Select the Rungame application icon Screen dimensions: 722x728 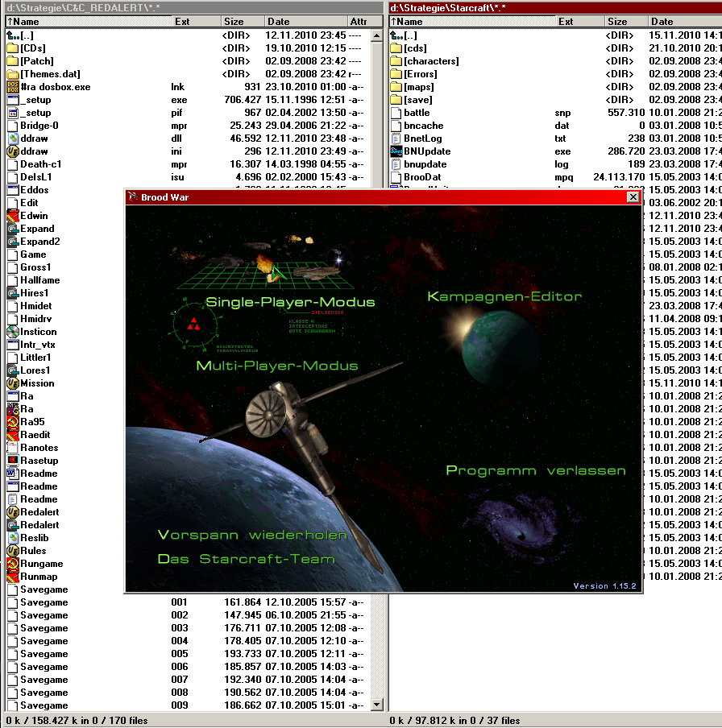[13, 564]
